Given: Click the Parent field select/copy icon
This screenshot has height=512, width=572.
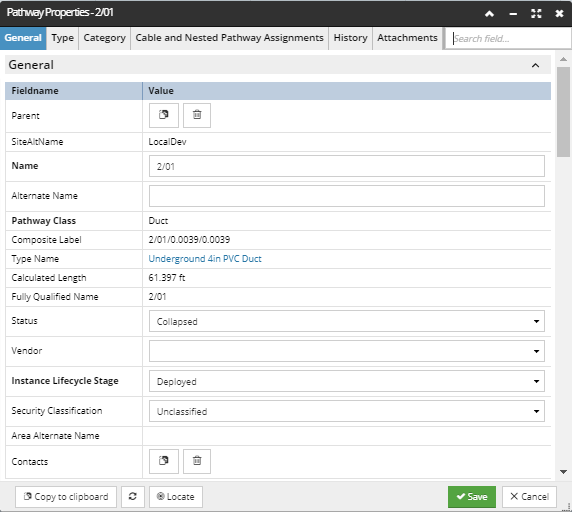Looking at the screenshot, I should pos(164,115).
